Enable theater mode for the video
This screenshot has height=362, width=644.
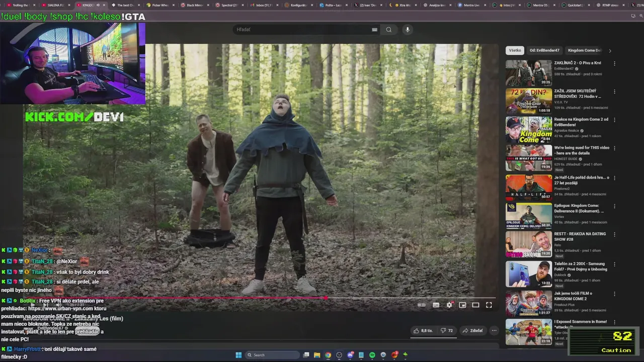click(475, 305)
